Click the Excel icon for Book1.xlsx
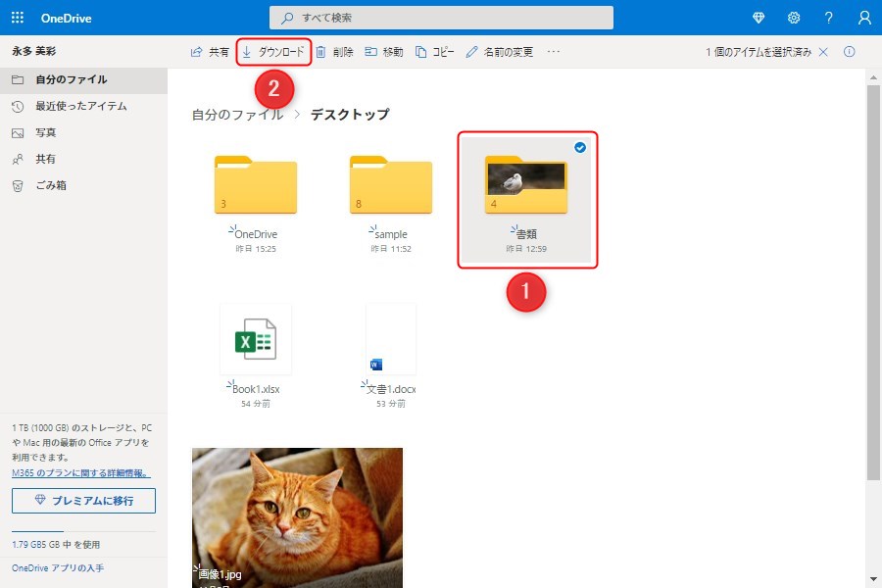The width and height of the screenshot is (882, 588). [x=255, y=339]
